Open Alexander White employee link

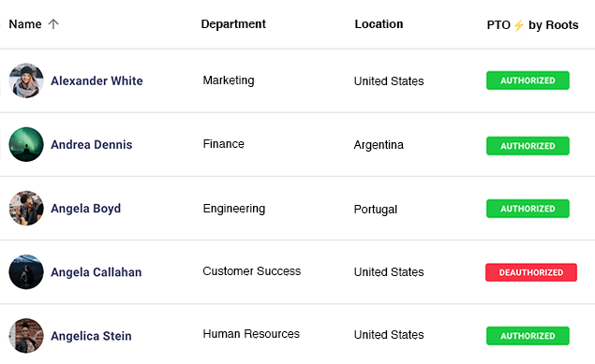pos(97,80)
